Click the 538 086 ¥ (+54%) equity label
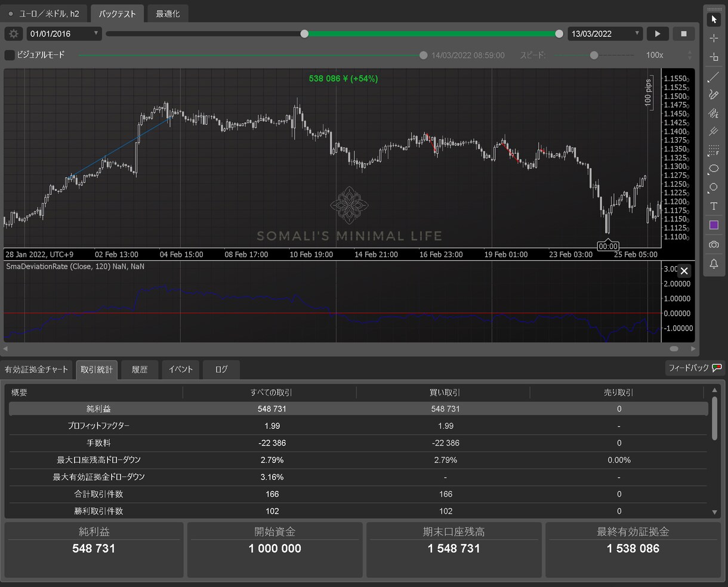 pyautogui.click(x=343, y=79)
